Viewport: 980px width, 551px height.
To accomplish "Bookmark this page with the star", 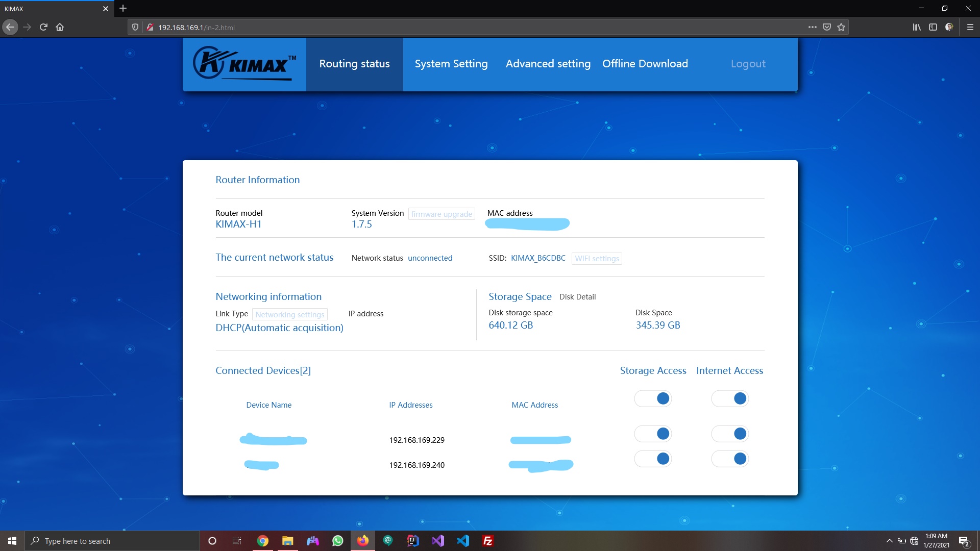I will pyautogui.click(x=841, y=27).
